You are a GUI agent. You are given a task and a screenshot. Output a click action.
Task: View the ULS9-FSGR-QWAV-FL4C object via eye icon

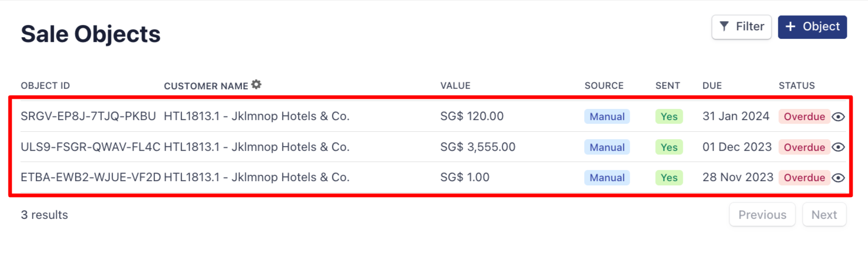click(x=838, y=147)
